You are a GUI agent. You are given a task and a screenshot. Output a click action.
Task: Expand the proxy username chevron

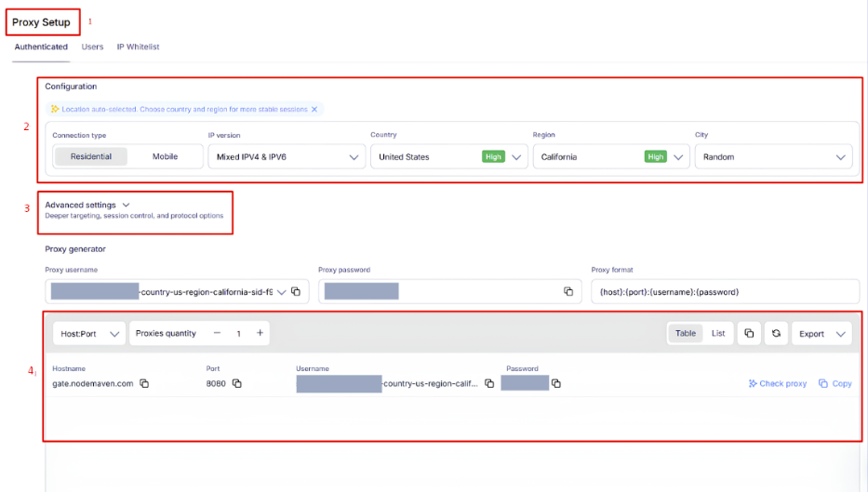click(281, 292)
